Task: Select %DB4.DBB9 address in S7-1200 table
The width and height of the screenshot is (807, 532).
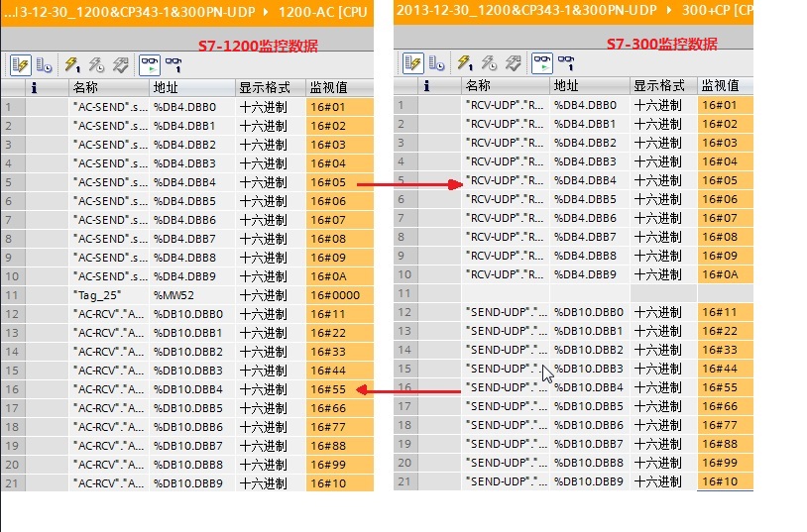Action: point(192,276)
